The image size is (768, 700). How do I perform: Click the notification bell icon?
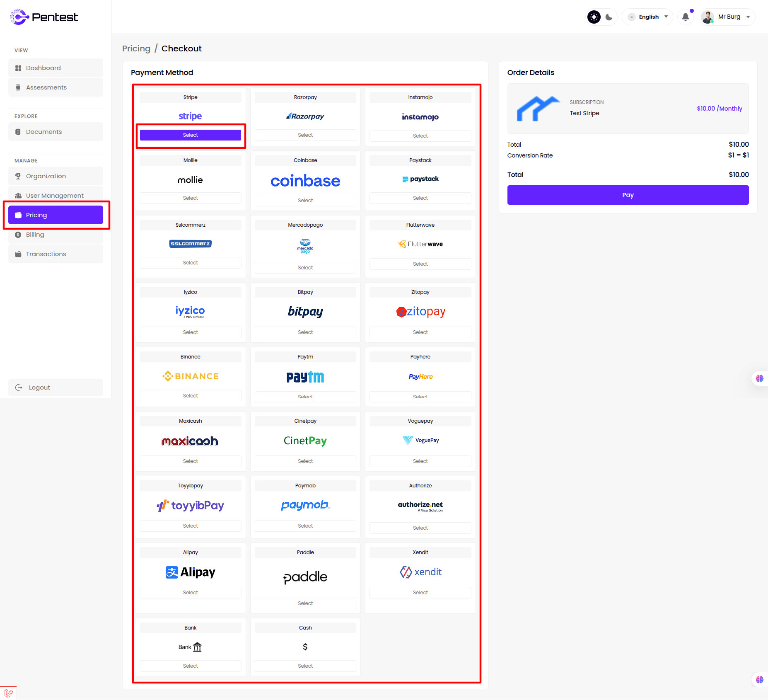coord(685,17)
